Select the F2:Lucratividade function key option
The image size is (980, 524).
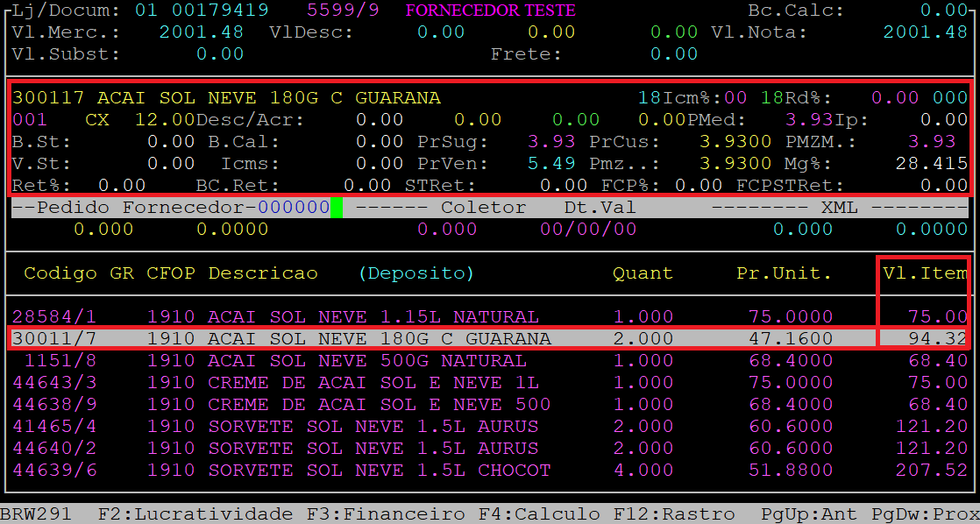[195, 514]
